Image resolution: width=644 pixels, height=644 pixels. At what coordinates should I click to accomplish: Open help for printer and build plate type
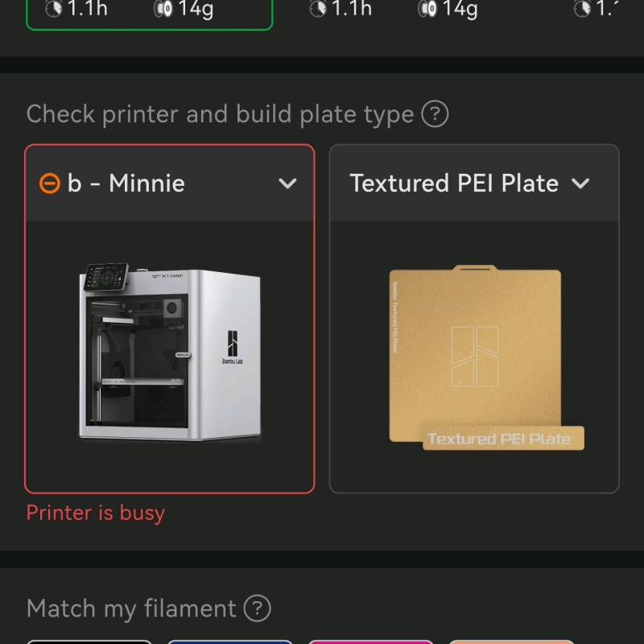pos(435,114)
